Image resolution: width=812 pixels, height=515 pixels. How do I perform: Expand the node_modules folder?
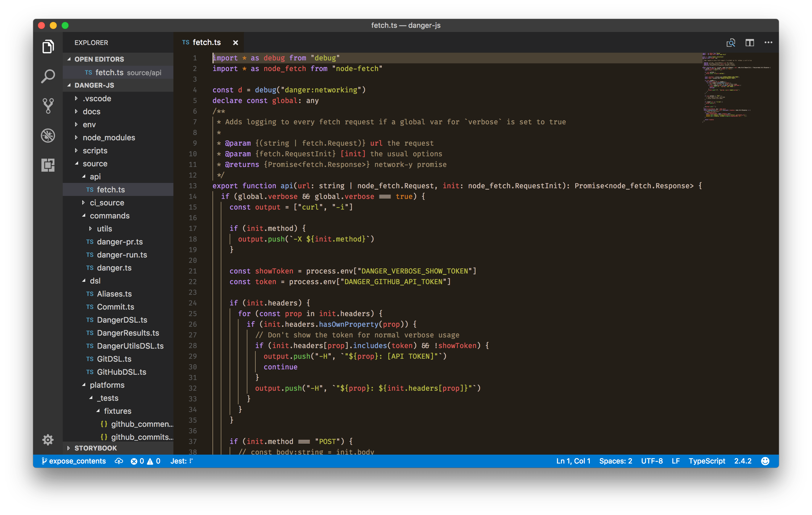click(x=109, y=137)
